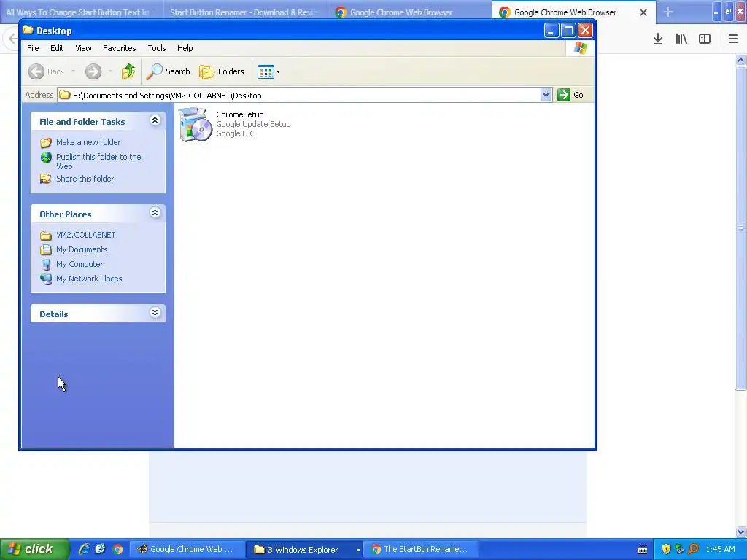Click the ChromeSetup file name
The width and height of the screenshot is (747, 560).
[239, 114]
